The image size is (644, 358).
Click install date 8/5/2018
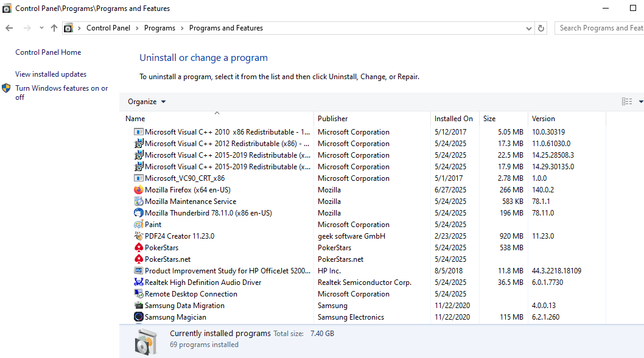[x=449, y=271]
